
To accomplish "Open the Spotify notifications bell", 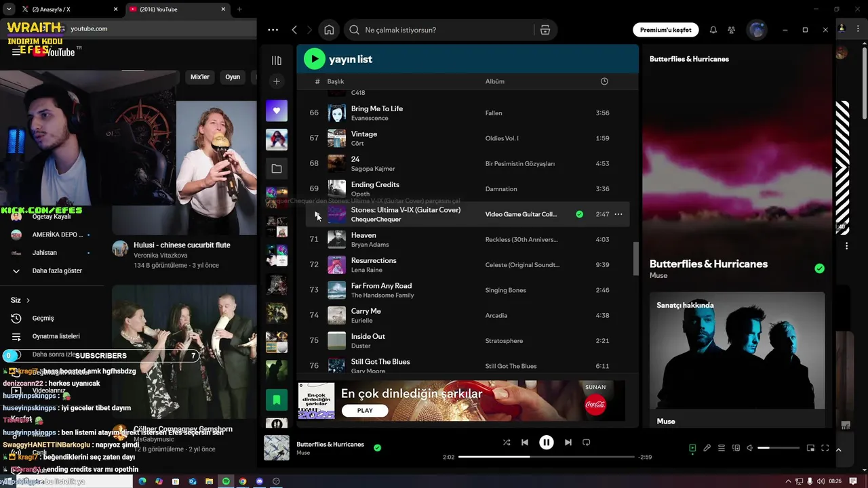I will 713,30.
